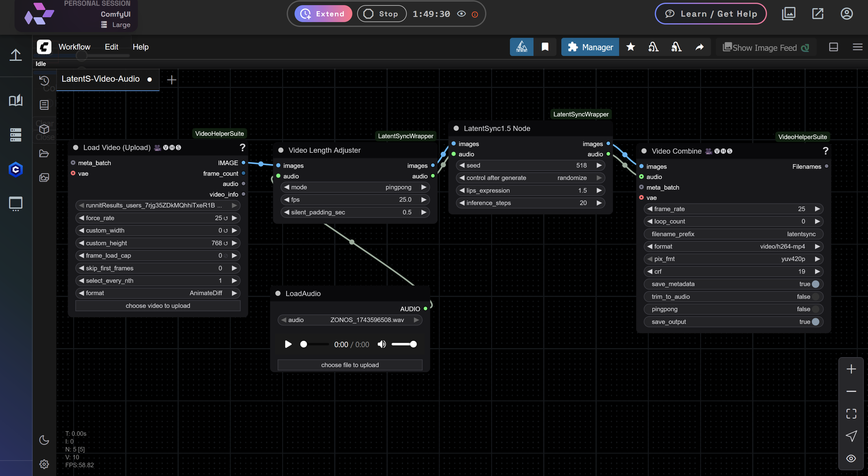This screenshot has width=868, height=476.
Task: Open the Help menu
Action: tap(141, 47)
